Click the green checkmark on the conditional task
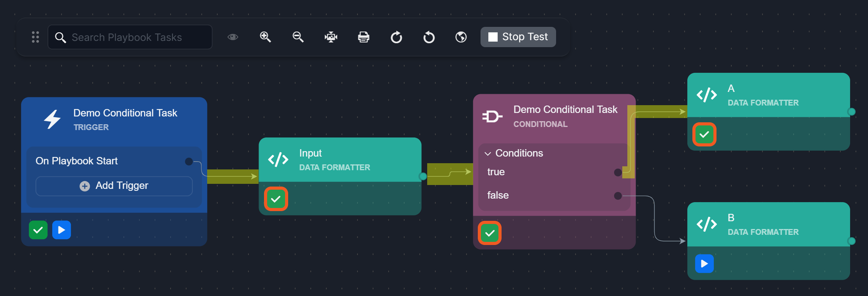Viewport: 868px width, 296px height. pyautogui.click(x=489, y=233)
